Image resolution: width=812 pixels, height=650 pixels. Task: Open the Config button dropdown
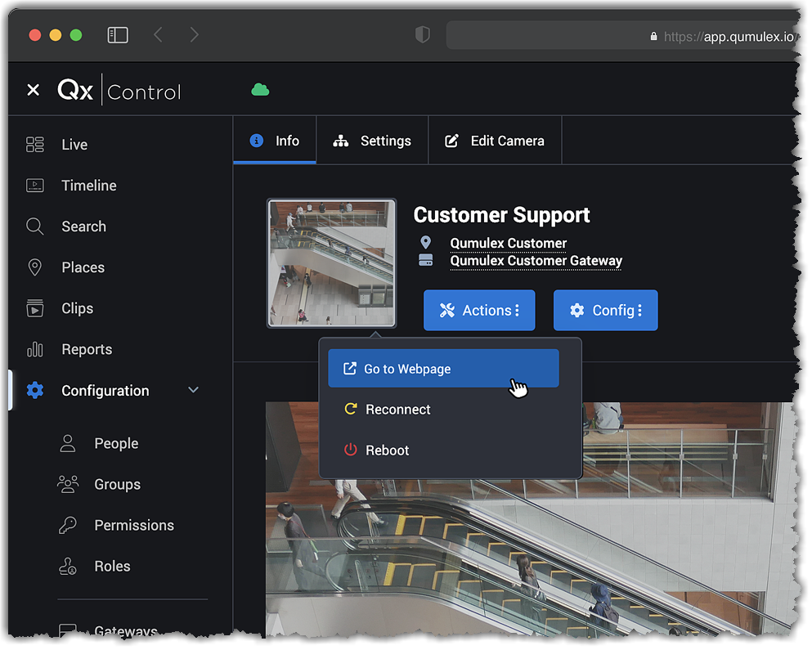[x=605, y=310]
